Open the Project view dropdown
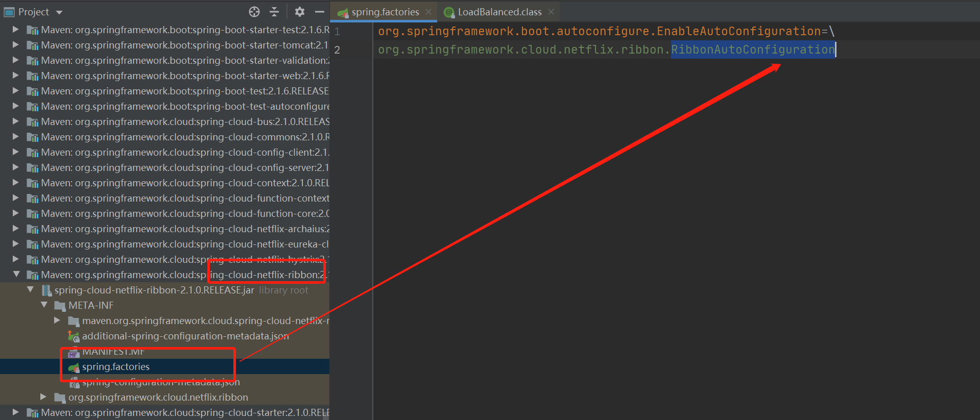980x420 pixels. tap(59, 12)
